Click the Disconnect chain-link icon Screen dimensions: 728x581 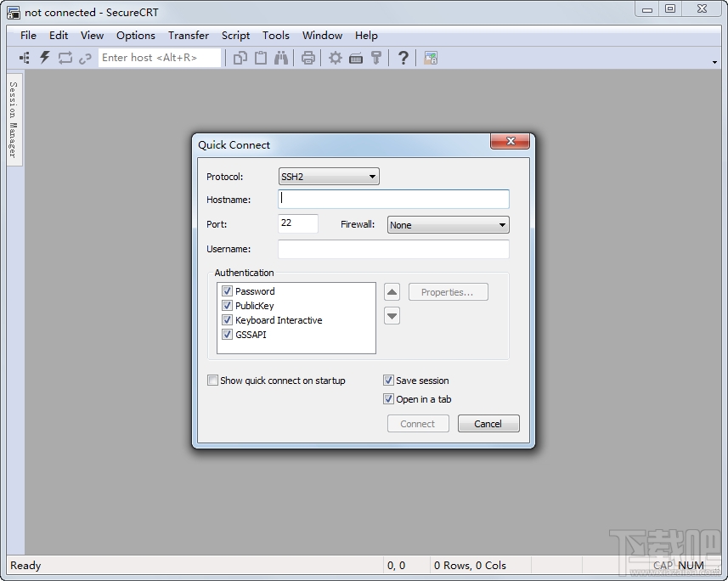tap(85, 59)
